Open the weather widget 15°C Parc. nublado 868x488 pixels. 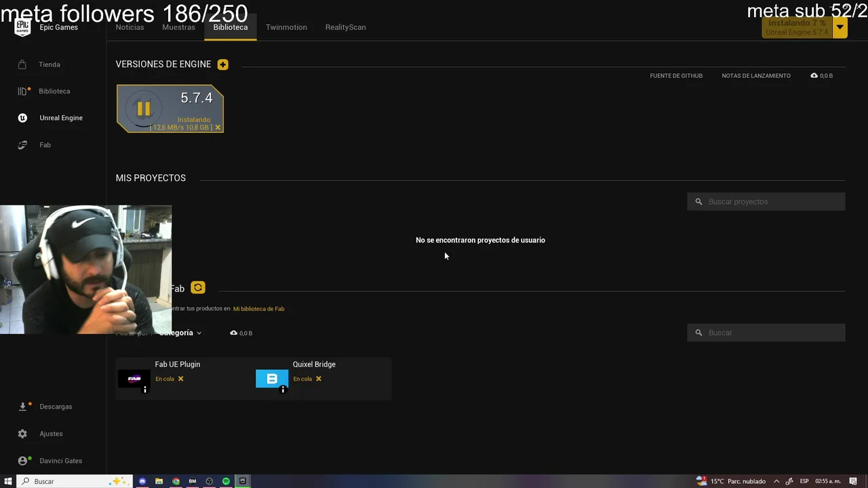(731, 481)
